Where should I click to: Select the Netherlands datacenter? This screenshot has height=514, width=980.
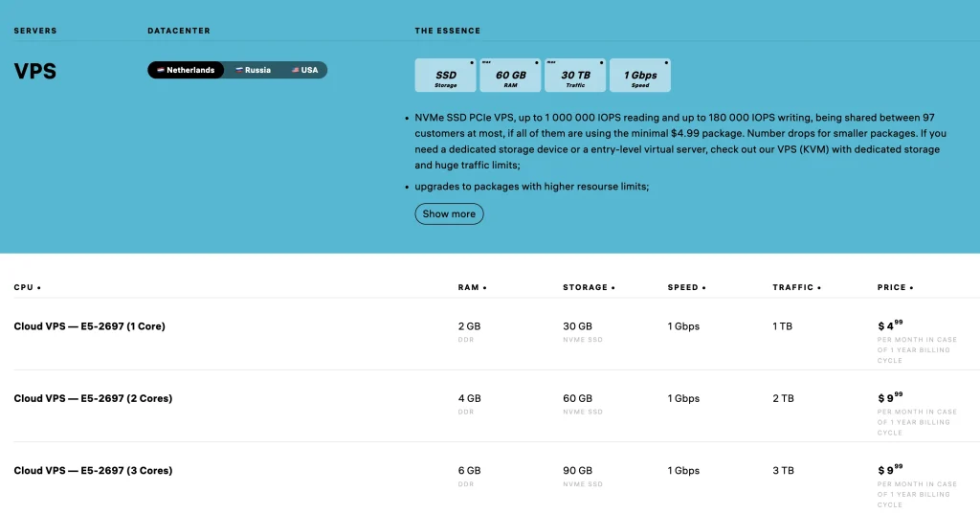[x=186, y=70]
